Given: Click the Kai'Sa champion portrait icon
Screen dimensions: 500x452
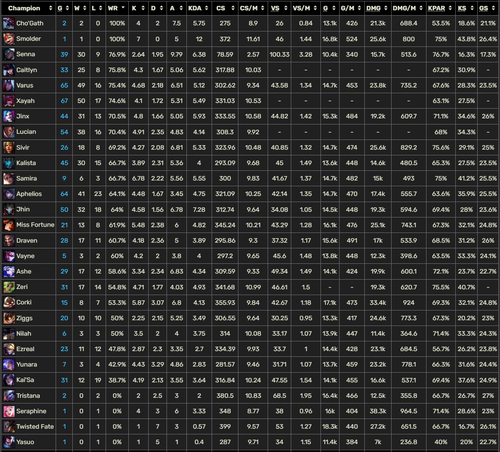Looking at the screenshot, I should (x=9, y=380).
